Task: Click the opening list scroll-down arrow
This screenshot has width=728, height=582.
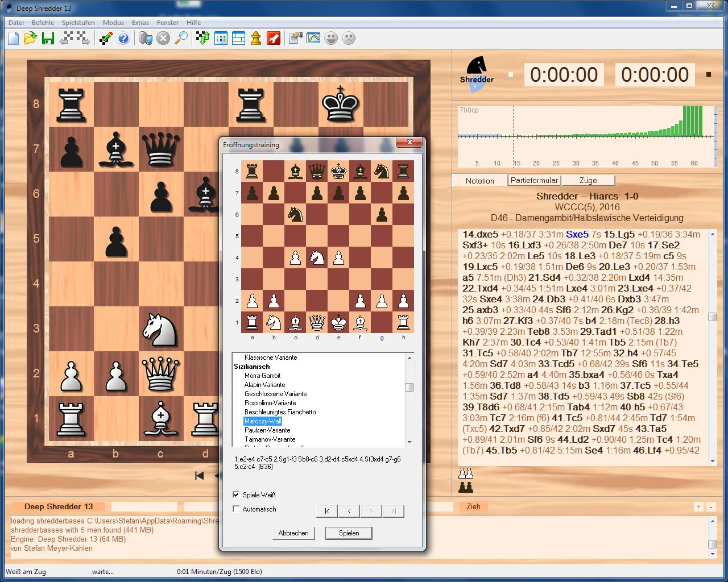Action: pos(409,442)
